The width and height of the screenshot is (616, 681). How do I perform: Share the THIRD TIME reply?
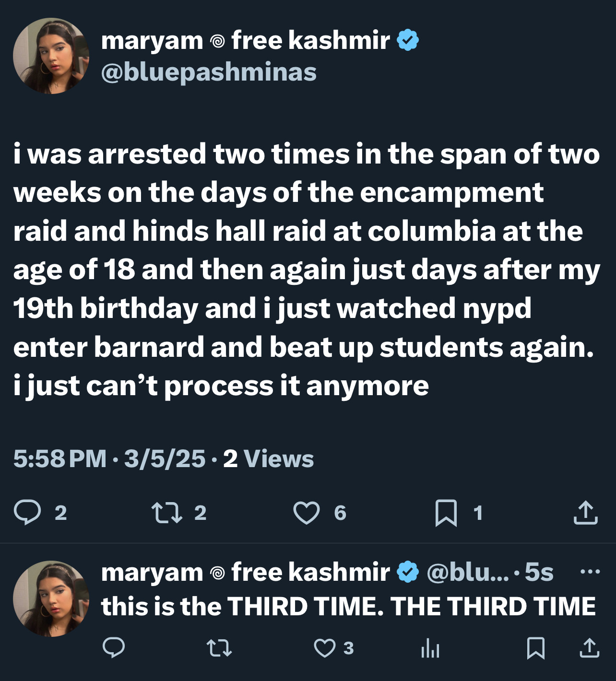point(589,648)
